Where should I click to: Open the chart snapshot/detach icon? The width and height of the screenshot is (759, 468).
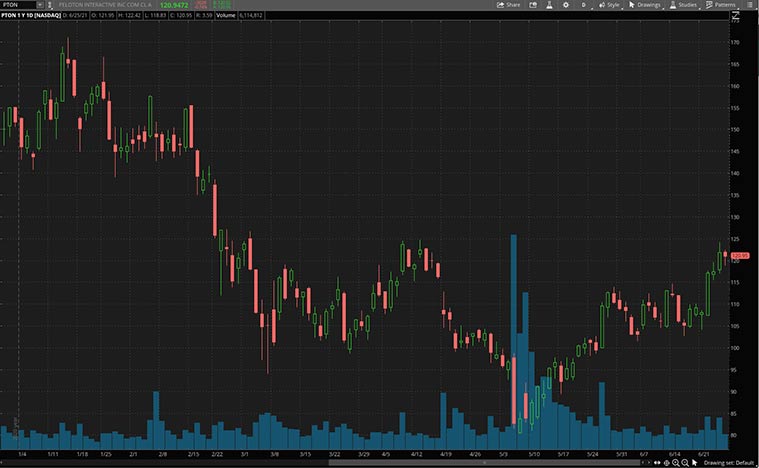point(533,5)
